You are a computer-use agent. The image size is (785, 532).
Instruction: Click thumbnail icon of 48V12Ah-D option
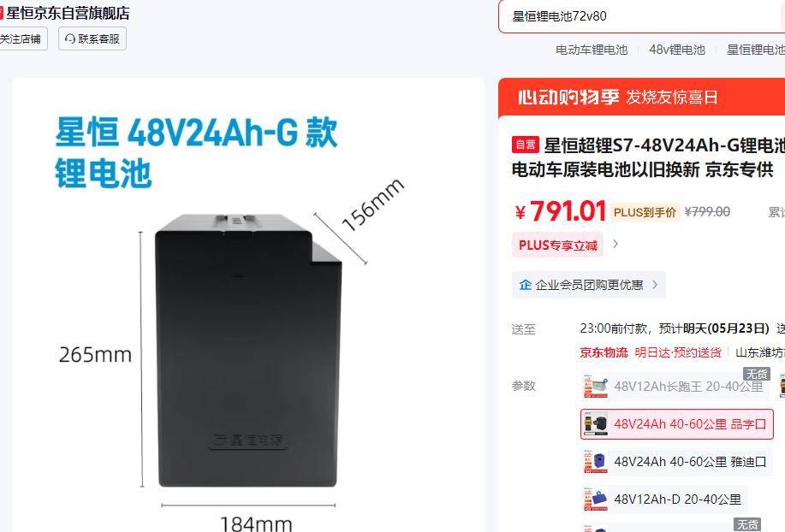point(596,499)
